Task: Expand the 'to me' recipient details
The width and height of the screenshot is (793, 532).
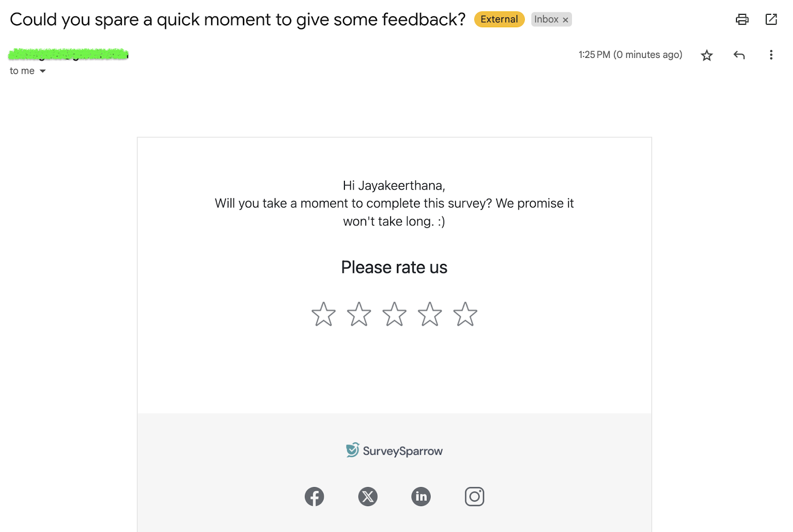Action: [43, 71]
